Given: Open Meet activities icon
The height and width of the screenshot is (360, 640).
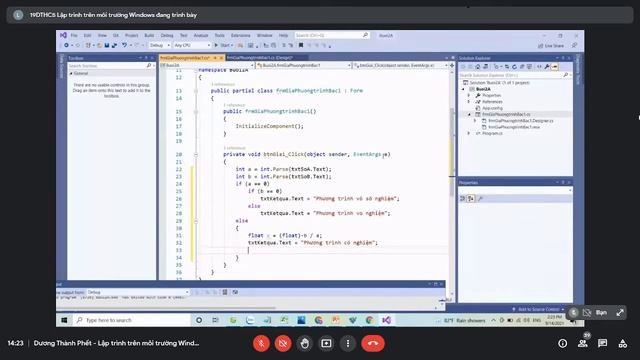Looking at the screenshot, I should (x=622, y=343).
